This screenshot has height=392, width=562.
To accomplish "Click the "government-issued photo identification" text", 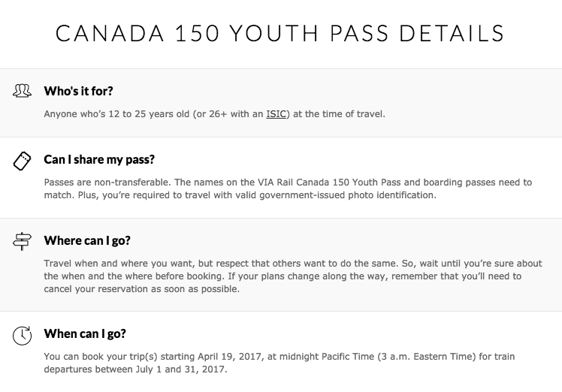I will click(x=348, y=195).
